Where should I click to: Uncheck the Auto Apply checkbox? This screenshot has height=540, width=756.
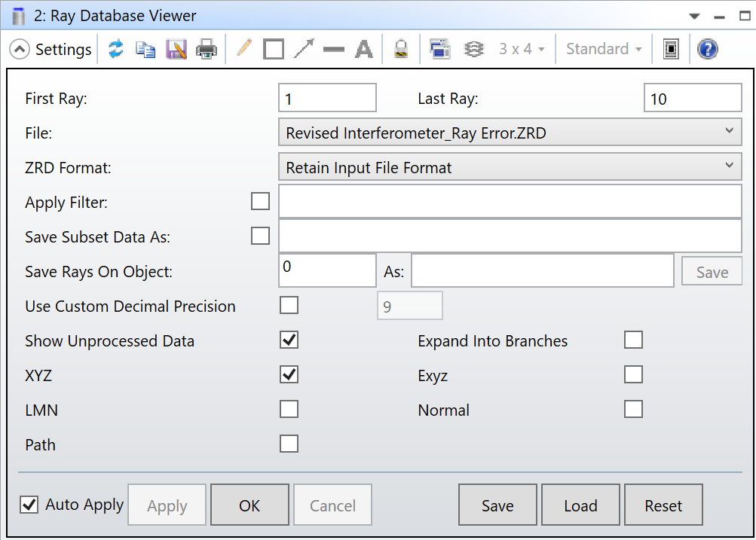pos(29,505)
